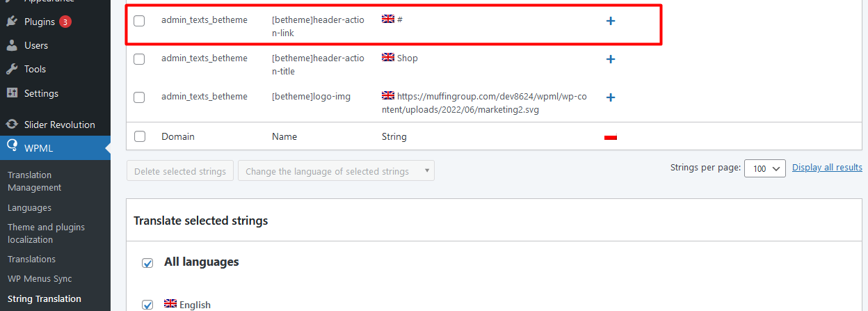This screenshot has height=311, width=868.
Task: Click the [betheme]header-action-link name cell
Action: click(318, 26)
